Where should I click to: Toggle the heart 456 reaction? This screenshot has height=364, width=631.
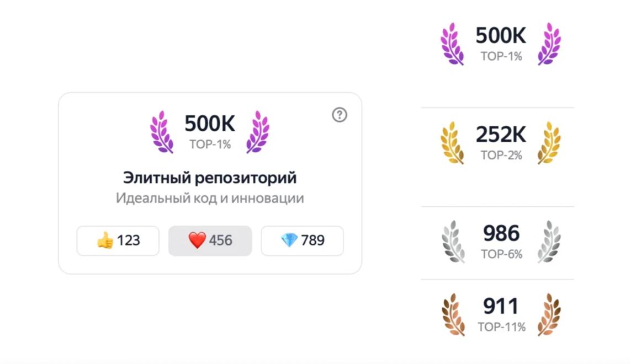pyautogui.click(x=210, y=240)
